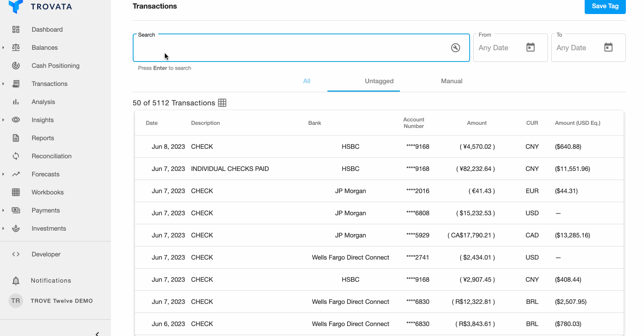644x336 pixels.
Task: Click the Notifications bell icon
Action: [16, 280]
